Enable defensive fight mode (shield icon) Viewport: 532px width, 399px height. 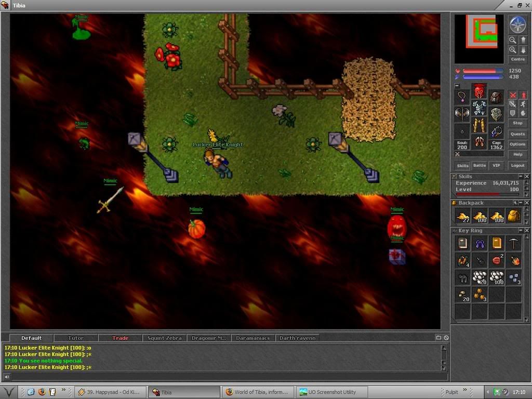[x=513, y=113]
